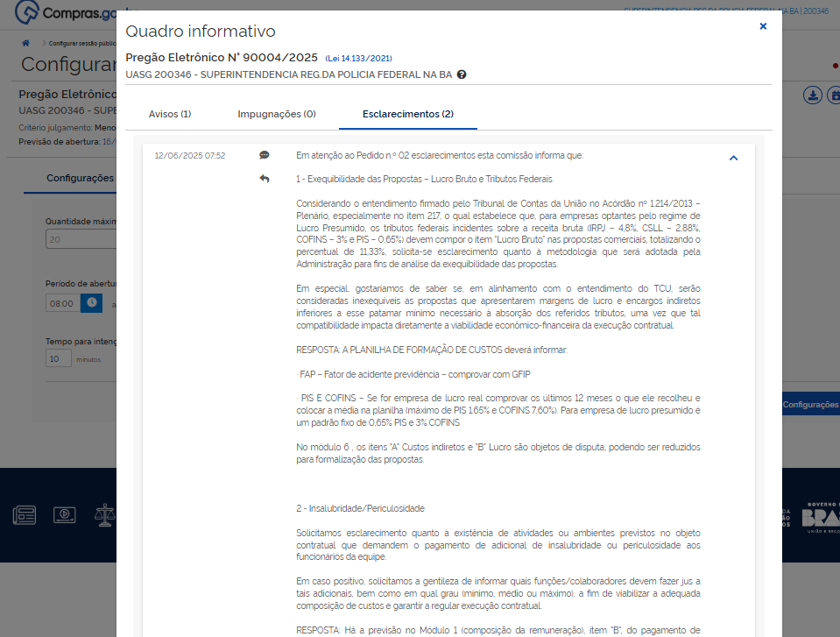
Task: Click the minutes field showing 10
Action: [58, 358]
